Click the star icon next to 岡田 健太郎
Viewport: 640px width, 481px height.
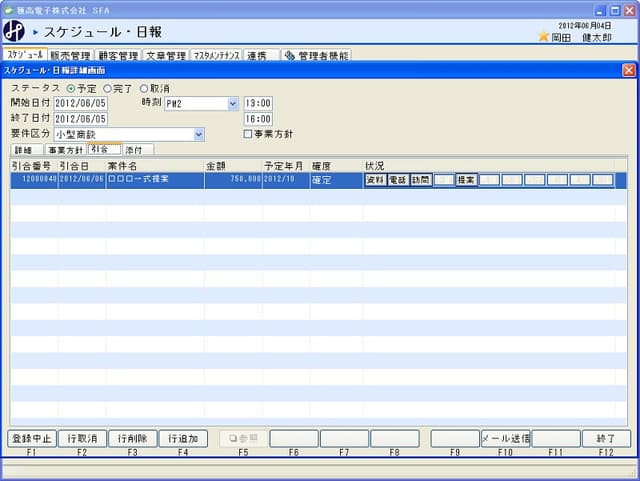[x=543, y=37]
